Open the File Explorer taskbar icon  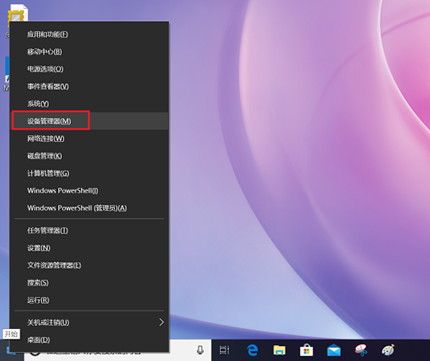(279, 350)
